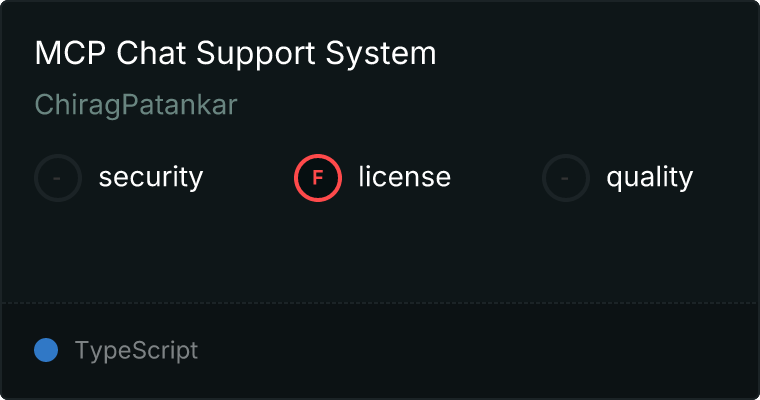Click the empty footer area right of TypeScript
The width and height of the screenshot is (760, 400).
coord(480,351)
